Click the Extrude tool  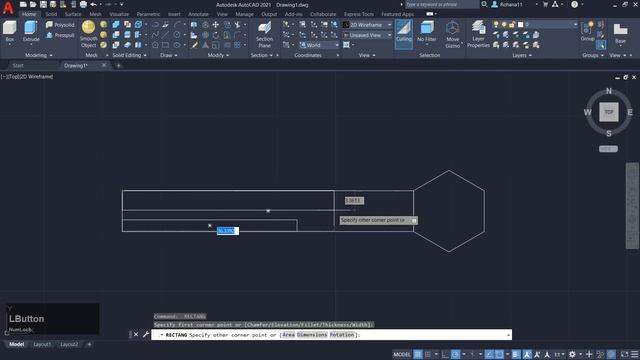point(31,31)
